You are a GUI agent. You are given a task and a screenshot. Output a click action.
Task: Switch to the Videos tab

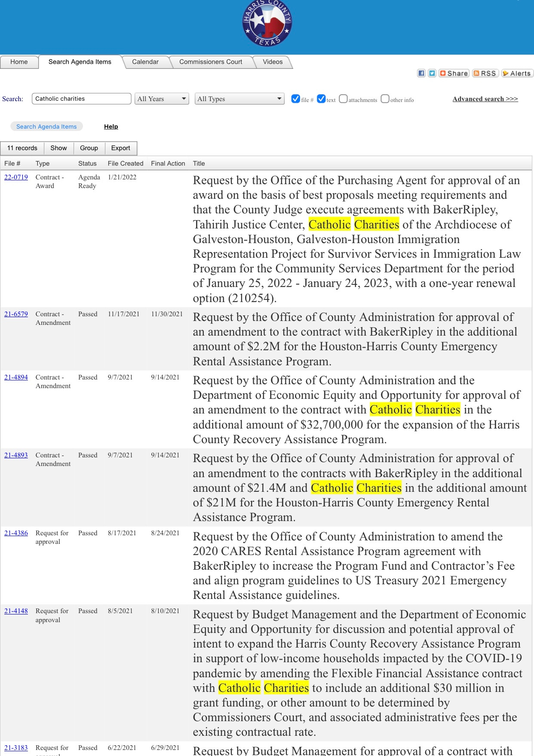273,62
